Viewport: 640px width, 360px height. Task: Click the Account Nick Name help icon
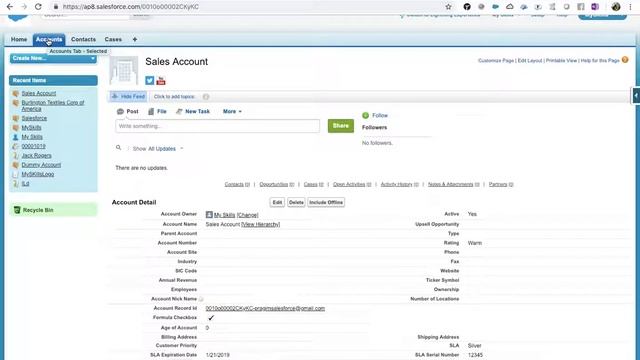pos(201,299)
